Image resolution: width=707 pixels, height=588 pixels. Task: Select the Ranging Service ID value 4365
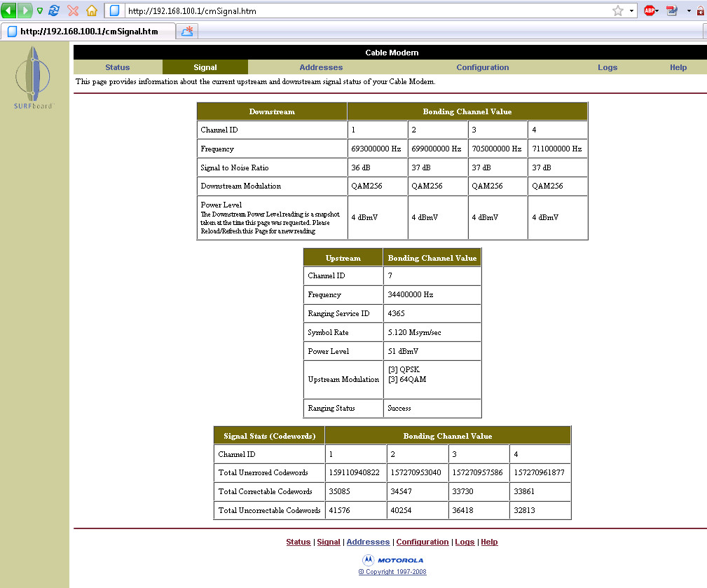(x=396, y=313)
